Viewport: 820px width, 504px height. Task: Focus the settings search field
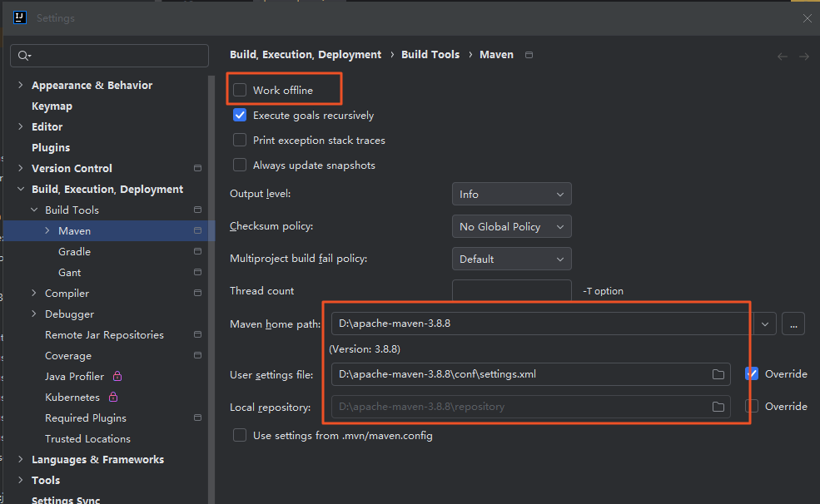[x=109, y=56]
